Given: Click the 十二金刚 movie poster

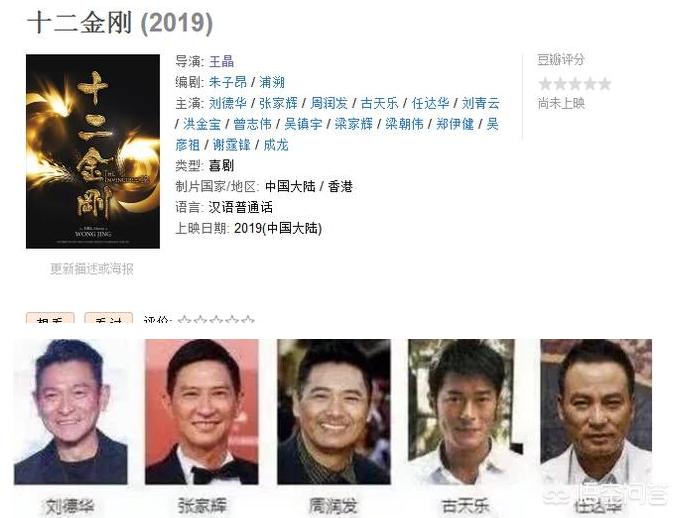Looking at the screenshot, I should click(x=93, y=152).
